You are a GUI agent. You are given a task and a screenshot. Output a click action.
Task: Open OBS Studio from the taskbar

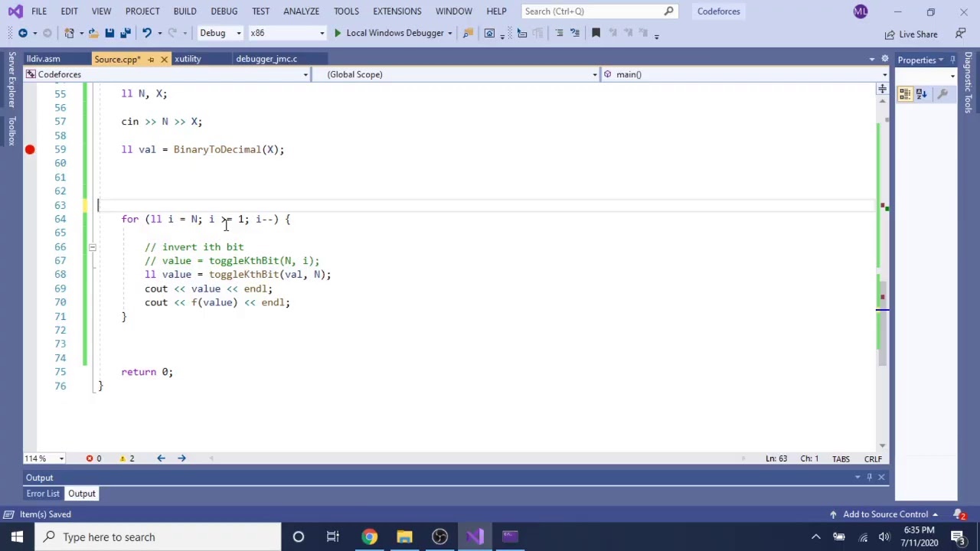point(439,536)
